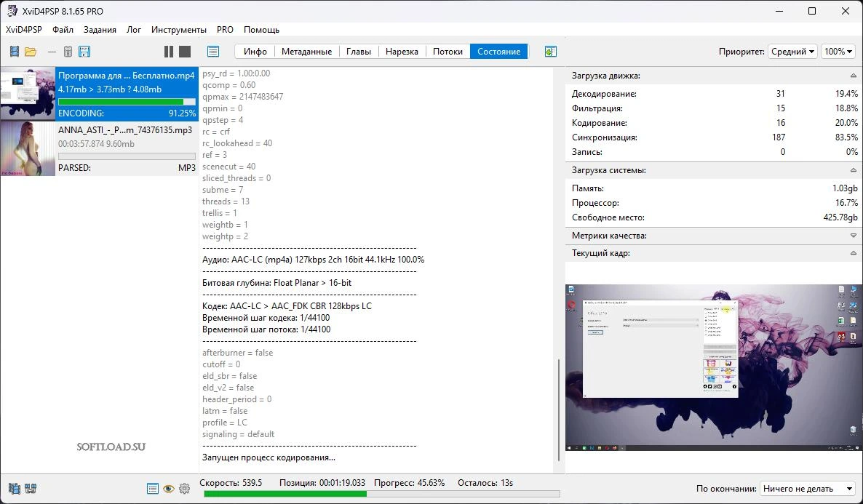The image size is (863, 504).
Task: Switch to the Метаданные tab
Action: (x=306, y=51)
